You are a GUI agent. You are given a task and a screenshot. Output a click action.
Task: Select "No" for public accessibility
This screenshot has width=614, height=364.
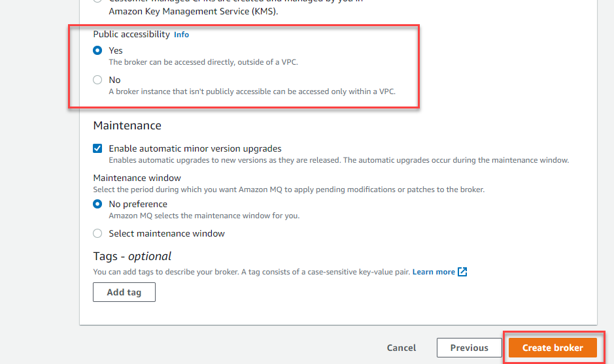97,80
